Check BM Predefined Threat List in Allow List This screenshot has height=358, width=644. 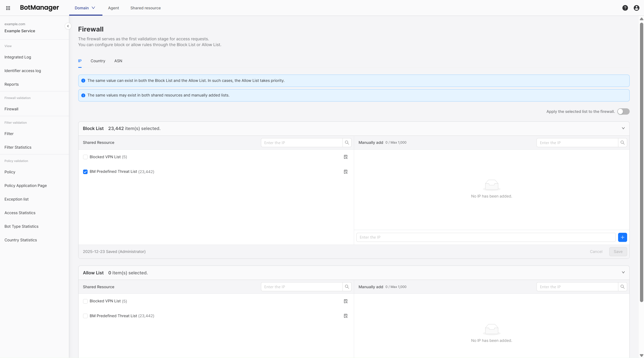pyautogui.click(x=85, y=316)
